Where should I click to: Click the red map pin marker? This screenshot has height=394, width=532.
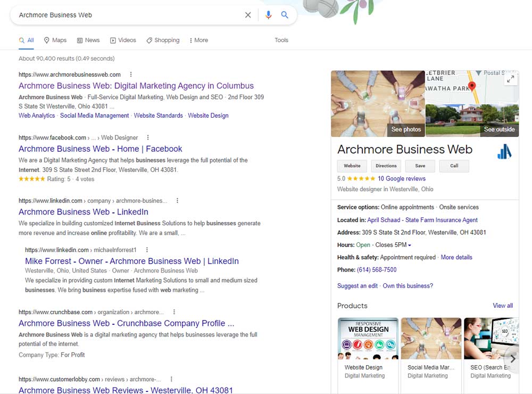point(471,86)
